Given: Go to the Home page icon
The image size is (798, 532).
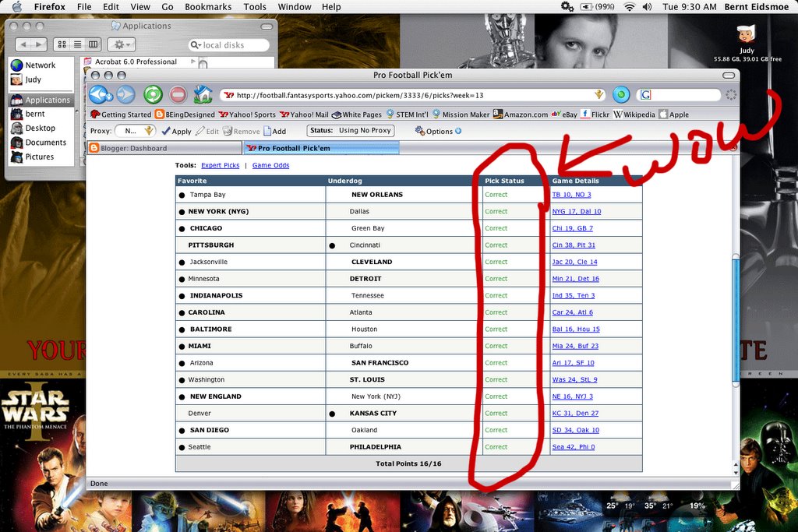Looking at the screenshot, I should [x=203, y=95].
